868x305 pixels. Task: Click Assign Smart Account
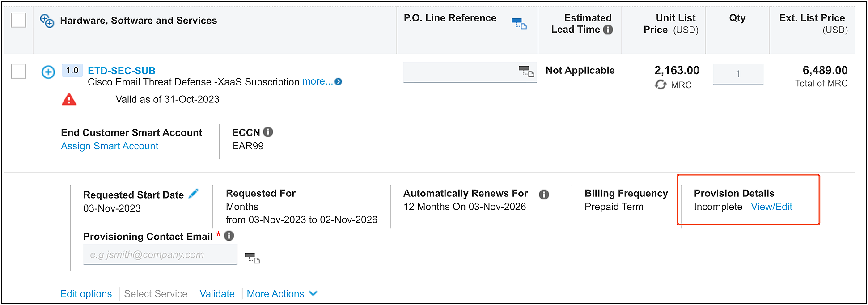109,146
